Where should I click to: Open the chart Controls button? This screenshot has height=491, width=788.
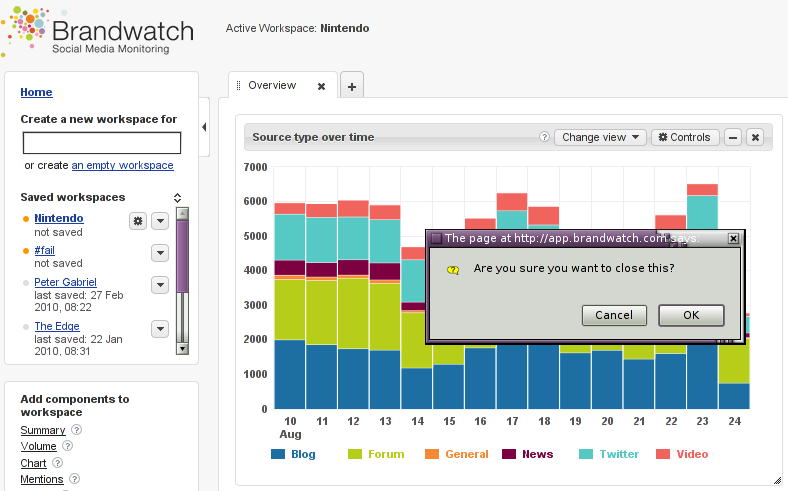[685, 137]
